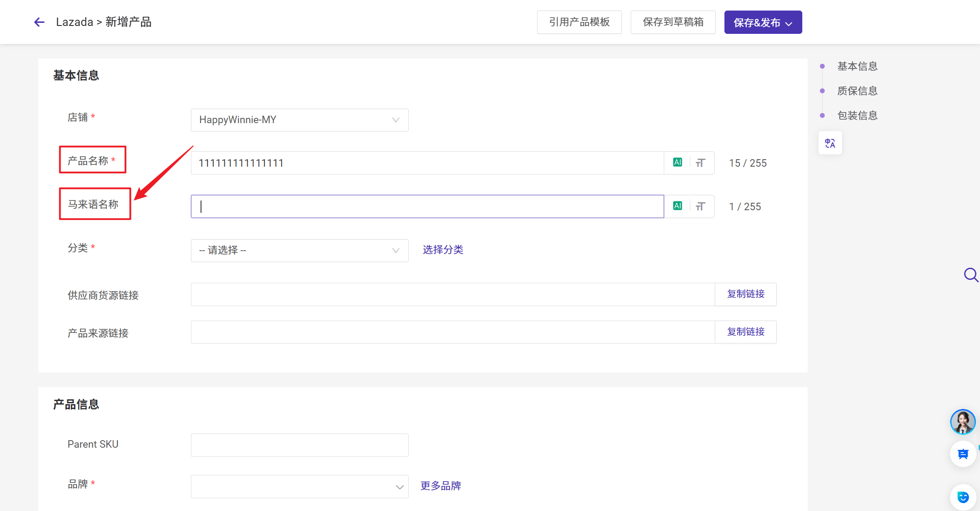The image size is (980, 511).
Task: Open customer service avatar chat
Action: coord(963,422)
